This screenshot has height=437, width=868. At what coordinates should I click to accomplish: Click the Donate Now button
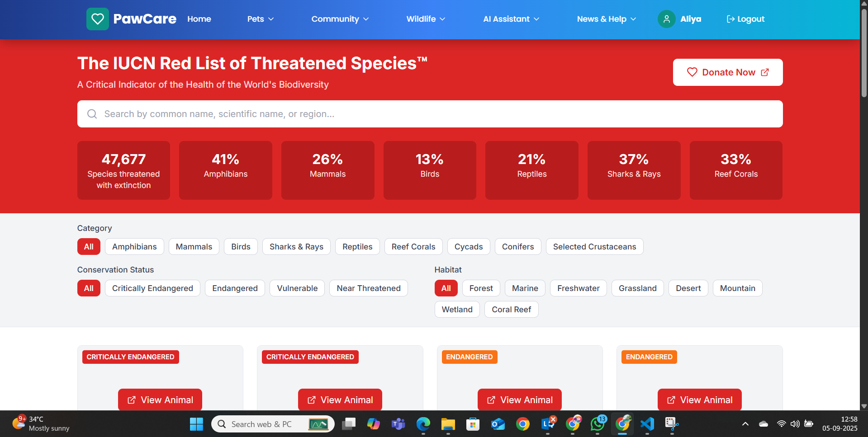tap(728, 72)
